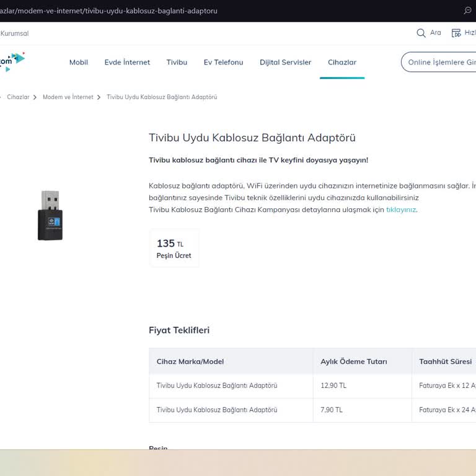Click the device name in the 7,90 TL row
476x476 pixels.
coord(217,410)
